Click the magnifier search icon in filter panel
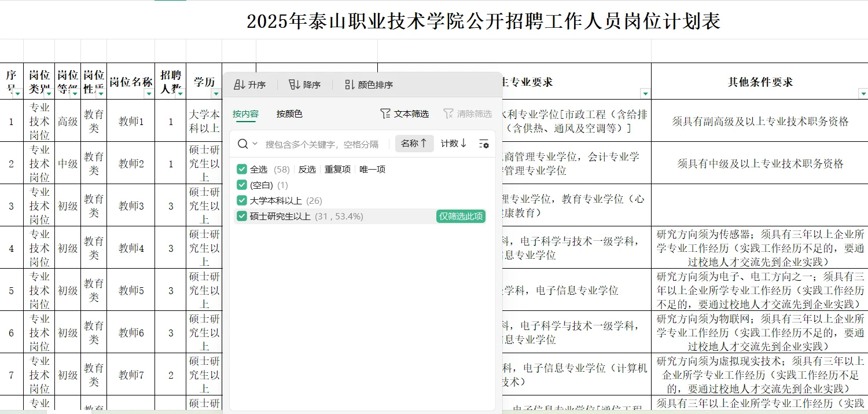Image resolution: width=868 pixels, height=414 pixels. [x=243, y=144]
